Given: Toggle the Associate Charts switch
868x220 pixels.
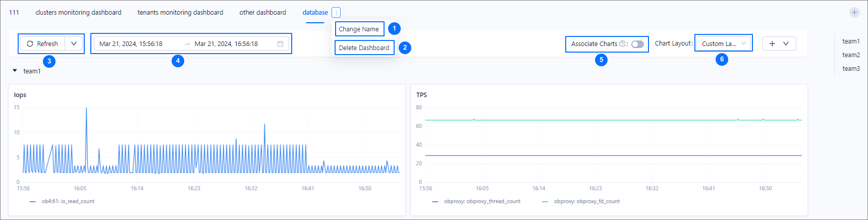Looking at the screenshot, I should click(x=637, y=44).
